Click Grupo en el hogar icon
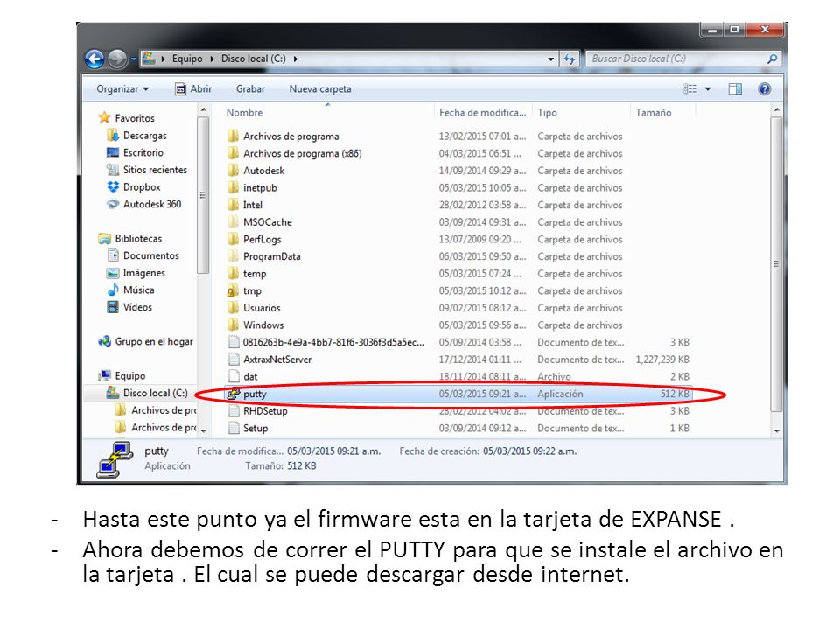Screen dimensions: 840x630 pos(104,341)
